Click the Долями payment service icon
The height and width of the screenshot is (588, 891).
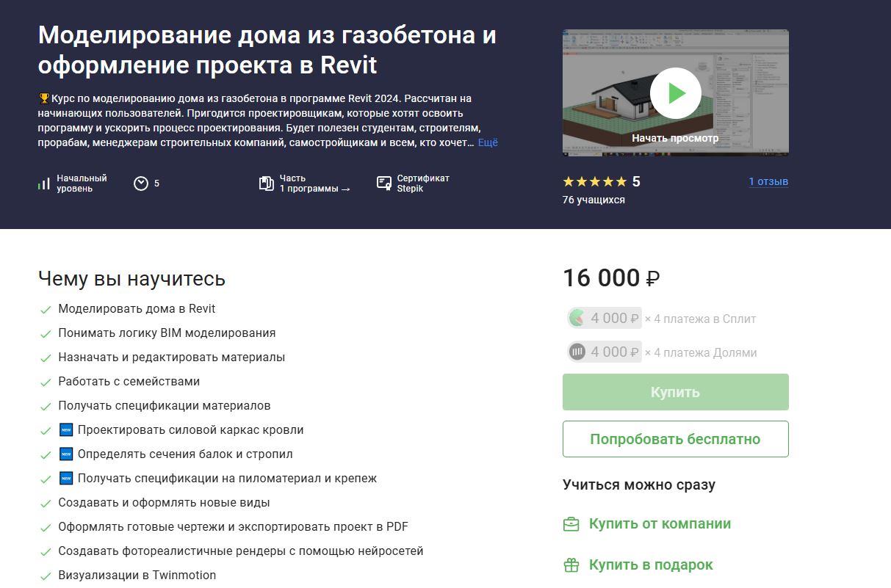coord(577,352)
